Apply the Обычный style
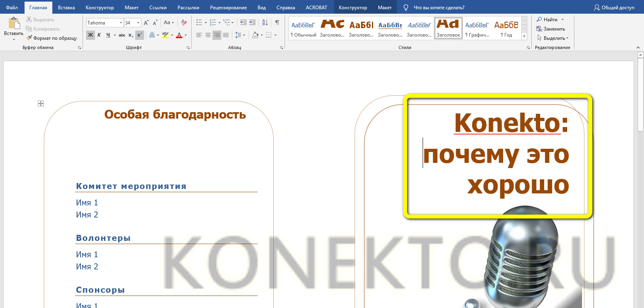 [x=303, y=28]
